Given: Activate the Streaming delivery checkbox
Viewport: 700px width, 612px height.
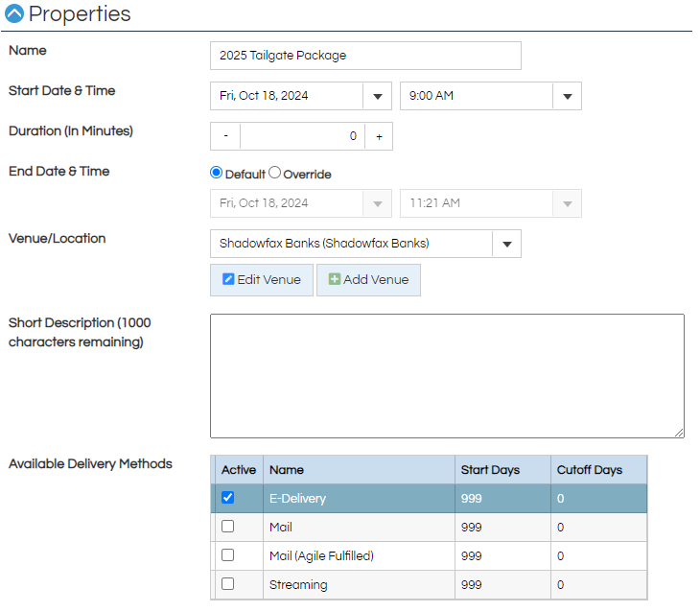Looking at the screenshot, I should pyautogui.click(x=227, y=584).
